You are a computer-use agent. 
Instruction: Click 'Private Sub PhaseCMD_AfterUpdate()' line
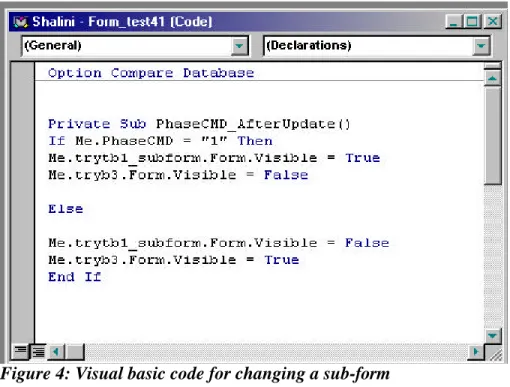[x=199, y=124]
